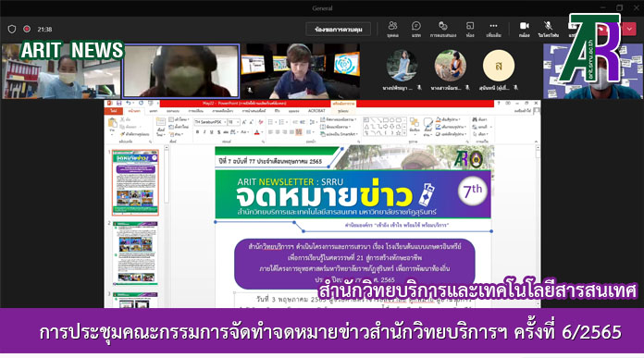Click the Format Painter brush
Viewport: 644px width, 358px height.
pyautogui.click(x=135, y=134)
